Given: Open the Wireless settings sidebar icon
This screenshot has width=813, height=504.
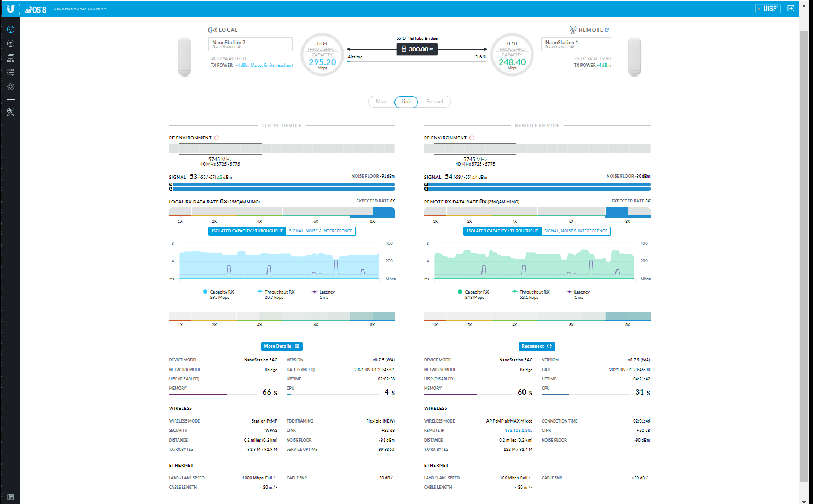Looking at the screenshot, I should pyautogui.click(x=10, y=44).
